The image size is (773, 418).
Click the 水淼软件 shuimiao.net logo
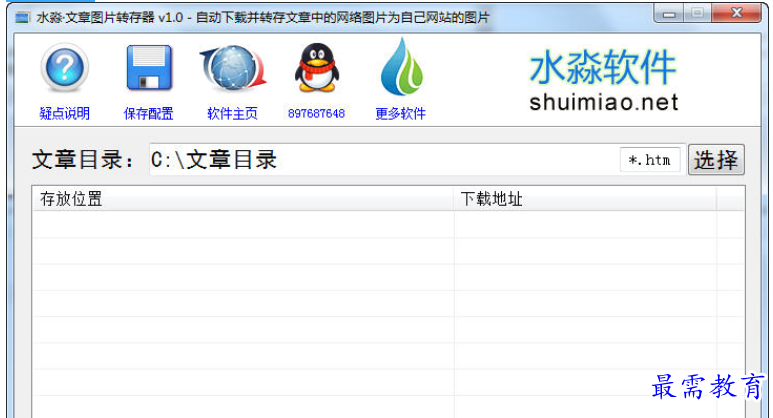pos(603,80)
